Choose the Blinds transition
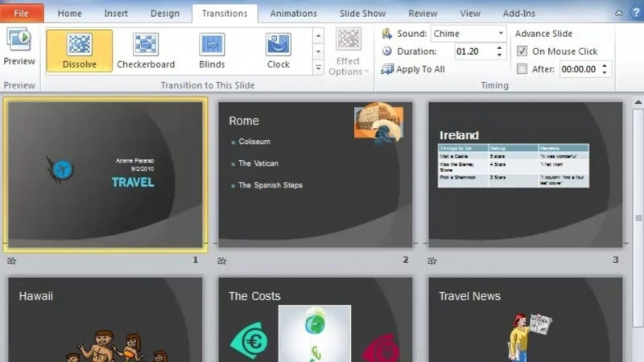 [x=212, y=51]
